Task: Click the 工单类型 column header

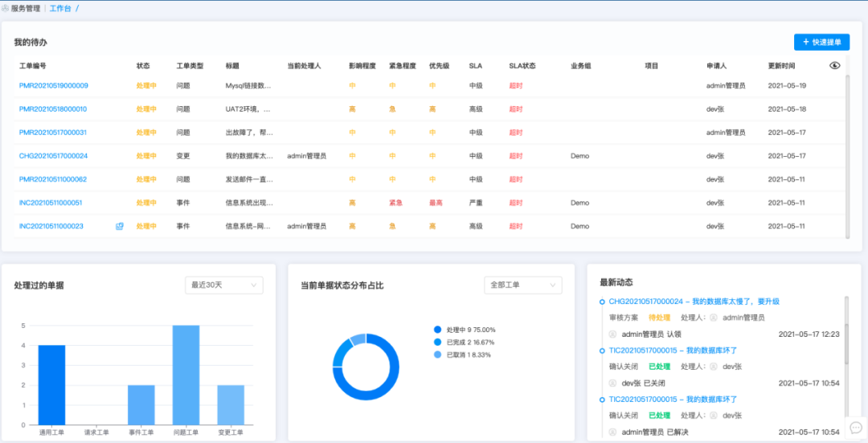Action: click(190, 66)
